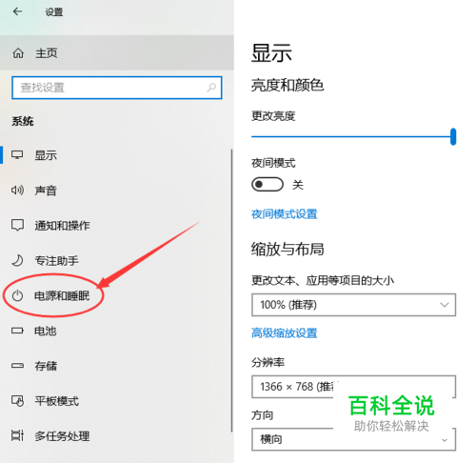476x463 pixels.
Task: Open the 横向 orientation dropdown
Action: pyautogui.click(x=354, y=439)
